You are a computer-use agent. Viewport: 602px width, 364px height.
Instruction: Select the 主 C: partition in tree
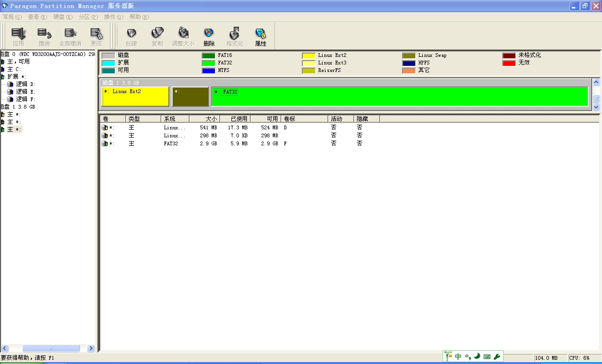click(x=14, y=69)
